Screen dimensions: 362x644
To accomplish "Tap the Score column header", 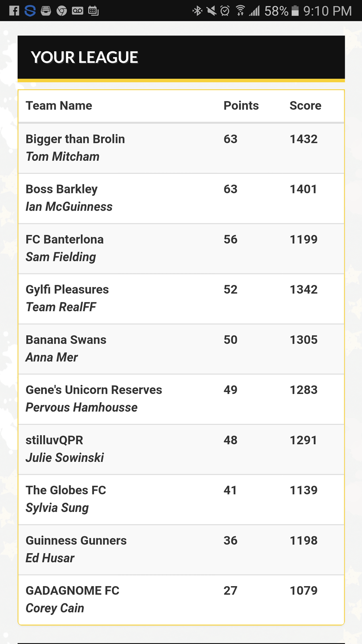I will pyautogui.click(x=305, y=106).
